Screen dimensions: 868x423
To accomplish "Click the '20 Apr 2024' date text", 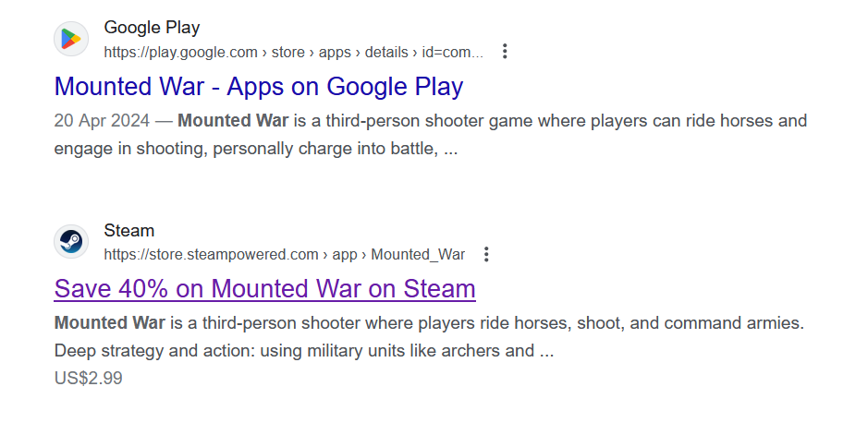I will coord(102,121).
